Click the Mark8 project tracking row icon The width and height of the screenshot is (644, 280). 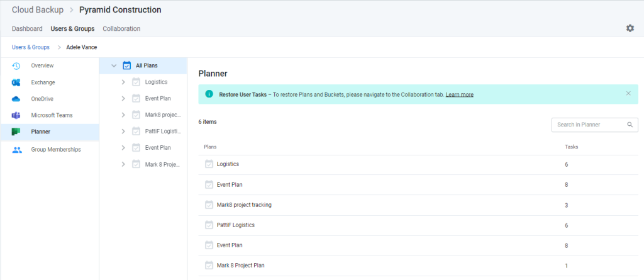pyautogui.click(x=209, y=204)
